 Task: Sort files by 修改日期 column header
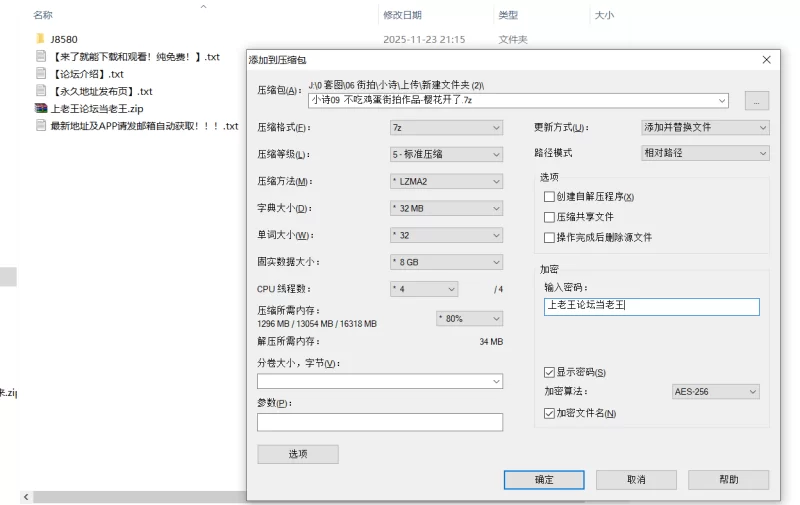coord(401,15)
